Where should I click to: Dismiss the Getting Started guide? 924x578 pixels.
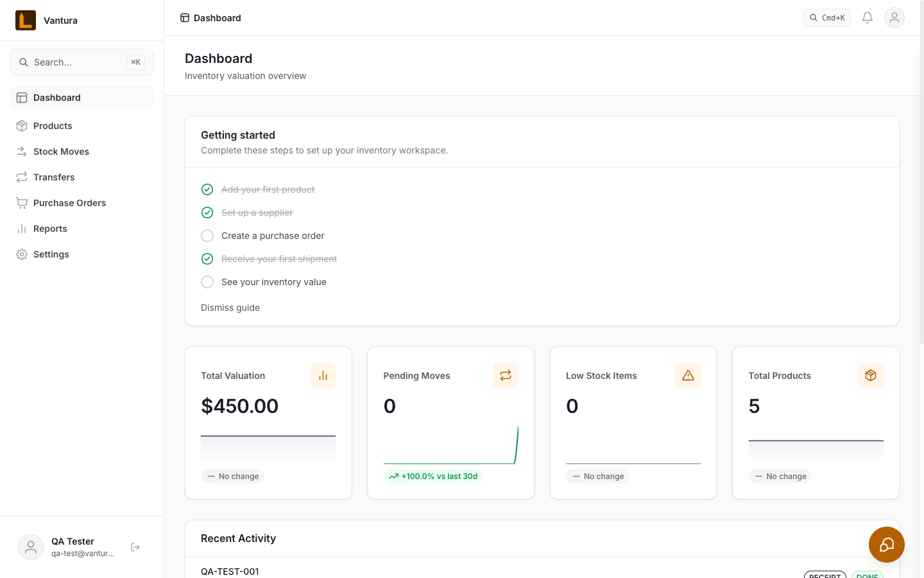pos(230,308)
